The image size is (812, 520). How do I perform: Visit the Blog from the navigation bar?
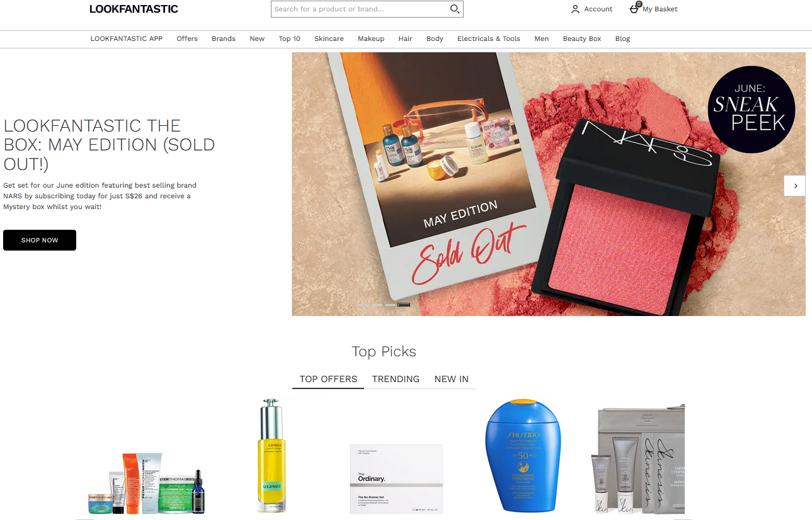point(622,38)
